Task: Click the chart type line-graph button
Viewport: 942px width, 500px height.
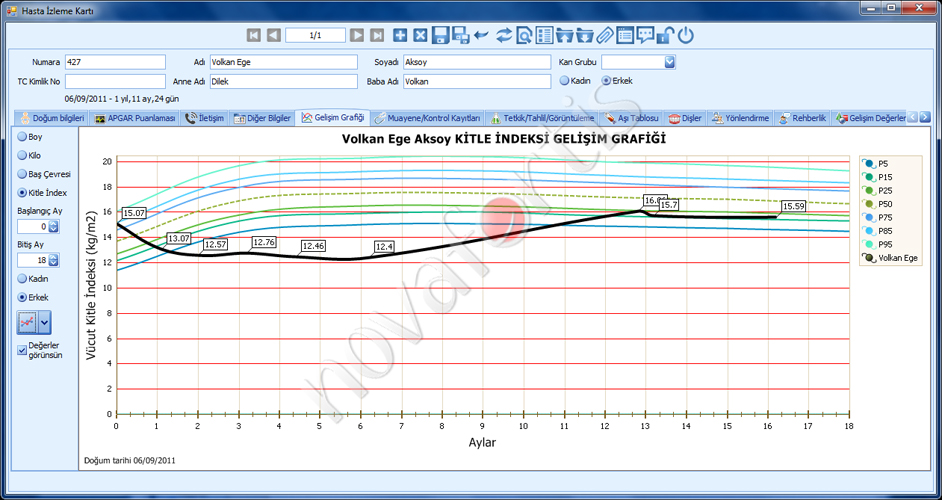Action: (x=27, y=323)
